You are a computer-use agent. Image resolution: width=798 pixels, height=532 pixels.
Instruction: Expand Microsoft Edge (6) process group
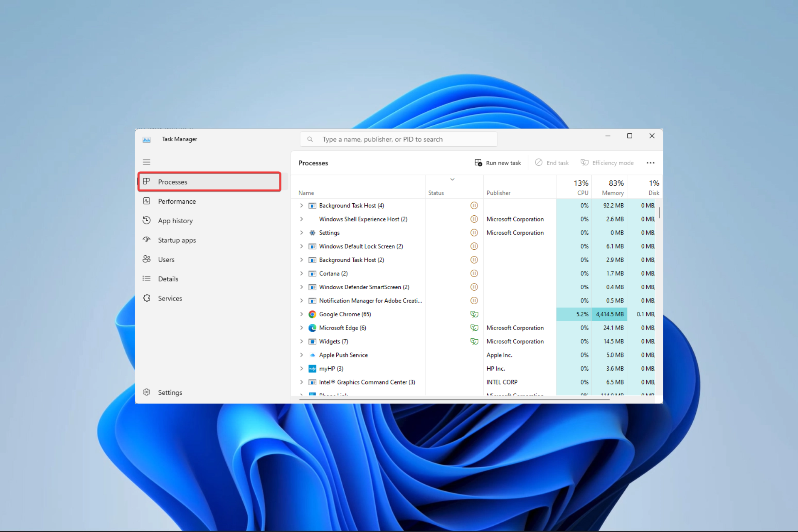click(301, 328)
